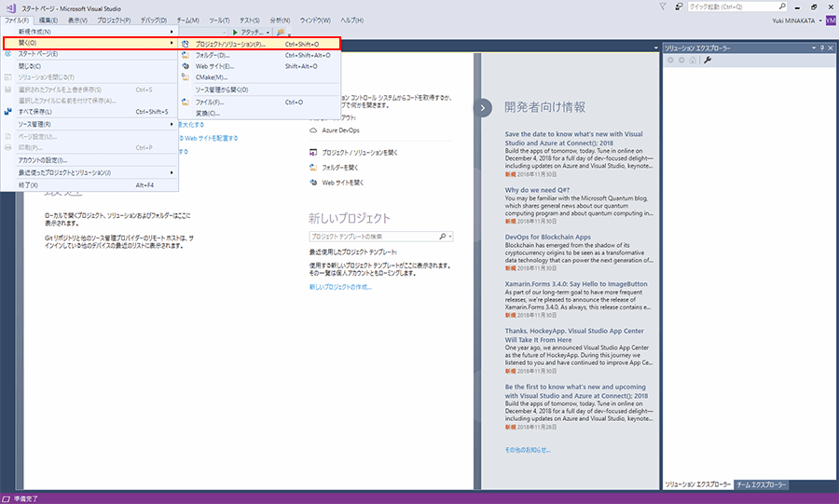Click the search icon in project template search box

[x=443, y=237]
